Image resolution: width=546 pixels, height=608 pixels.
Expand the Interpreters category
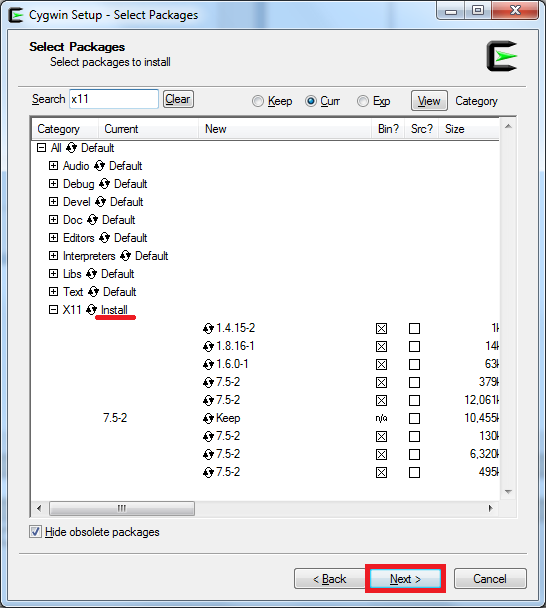point(53,256)
